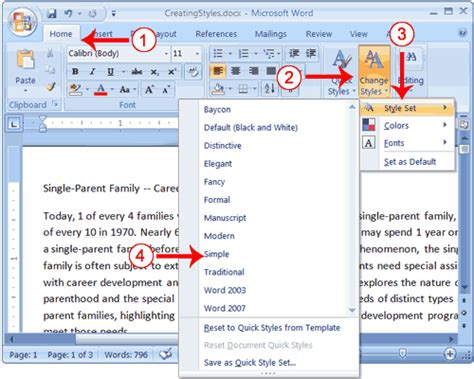Click proofing errors status icon
The image size is (474, 379).
(165, 354)
